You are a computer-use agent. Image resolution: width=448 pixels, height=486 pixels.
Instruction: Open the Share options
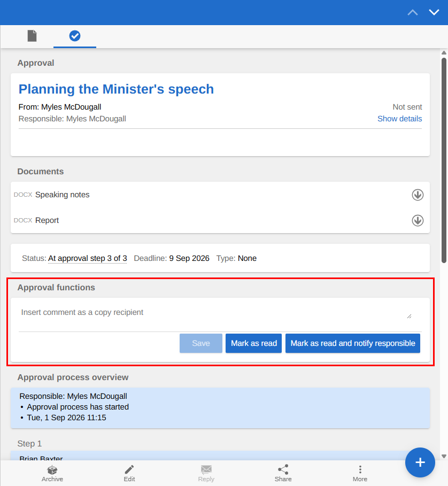(x=283, y=473)
